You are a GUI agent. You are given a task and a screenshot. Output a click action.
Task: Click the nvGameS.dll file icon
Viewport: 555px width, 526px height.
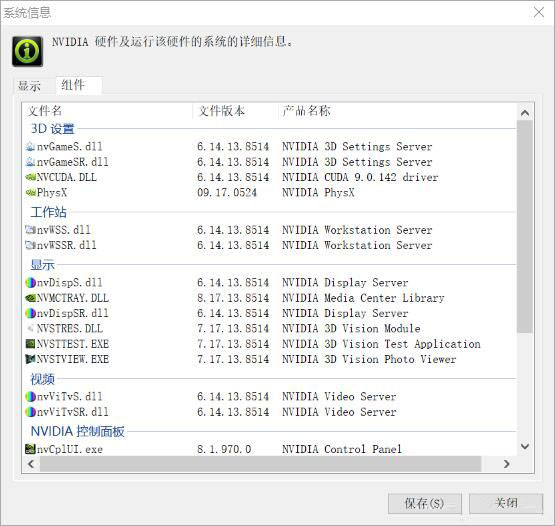pyautogui.click(x=30, y=146)
